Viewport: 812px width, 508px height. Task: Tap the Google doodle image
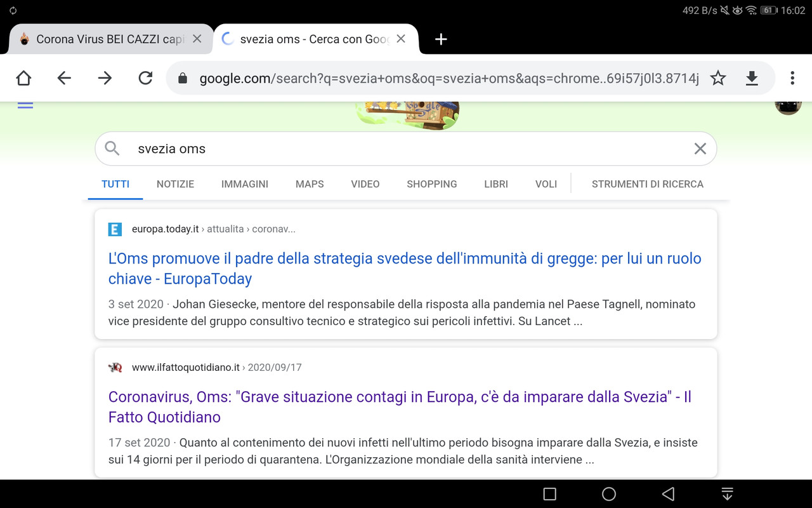pyautogui.click(x=408, y=115)
